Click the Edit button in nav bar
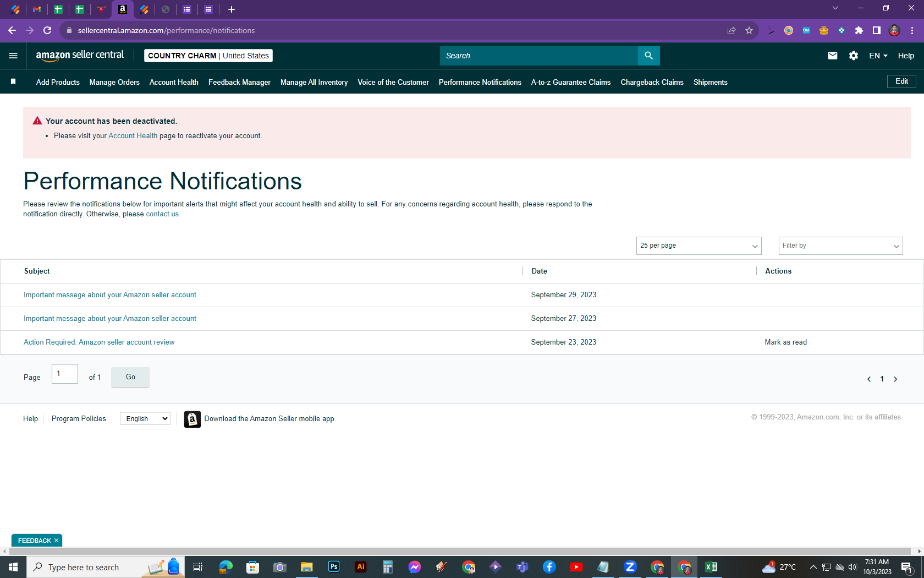The width and height of the screenshot is (924, 578). click(901, 81)
